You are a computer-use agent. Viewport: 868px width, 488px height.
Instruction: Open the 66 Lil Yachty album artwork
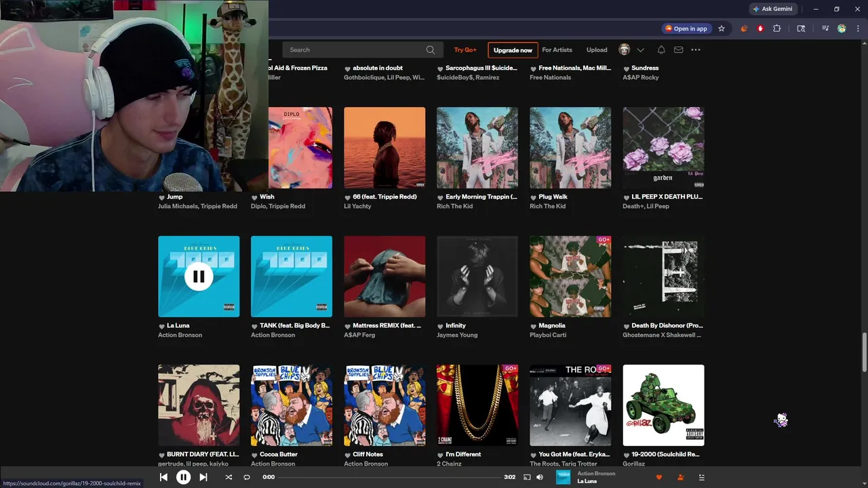tap(384, 148)
